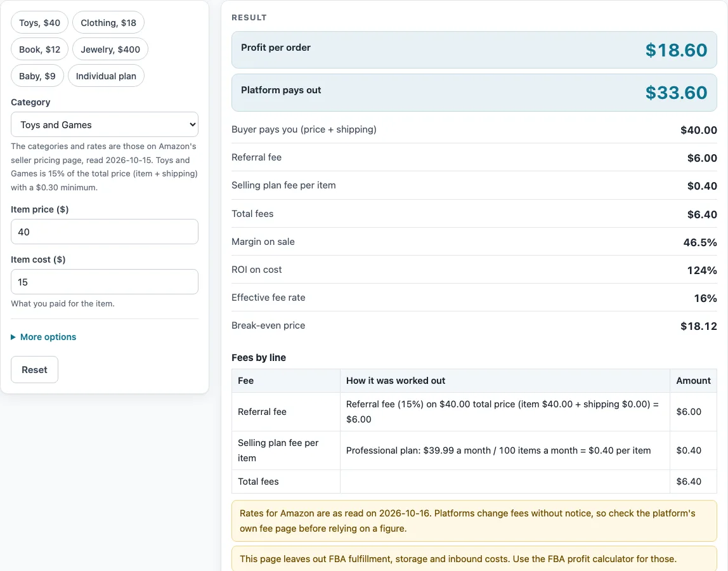Viewport: 728px width, 571px height.
Task: Click the Effective fee rate 16% value
Action: [x=705, y=298]
